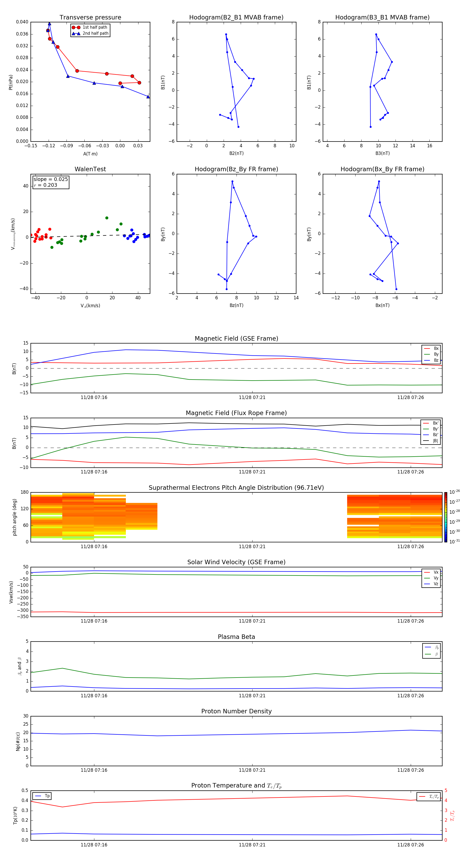
Task: Click the 'Hodogram(B2_B1 MVAB frame)' title
Action: pyautogui.click(x=236, y=18)
